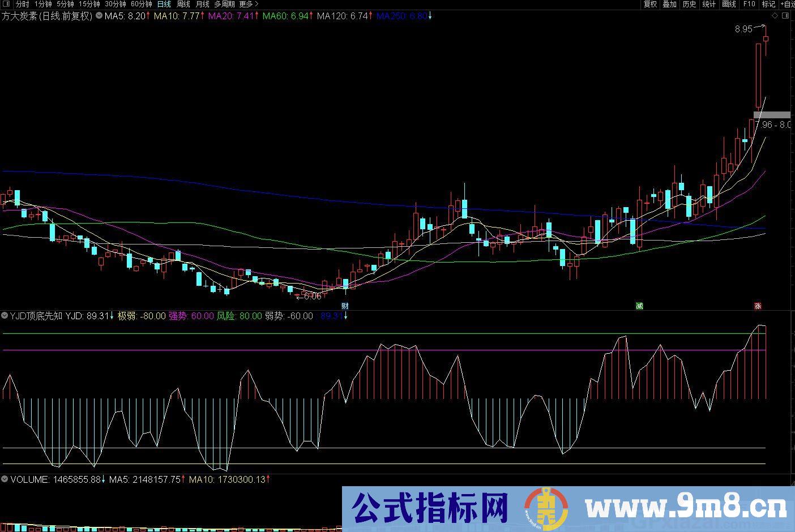Click the 弱势: -60.00 label
The height and width of the screenshot is (532, 795).
[x=289, y=316]
